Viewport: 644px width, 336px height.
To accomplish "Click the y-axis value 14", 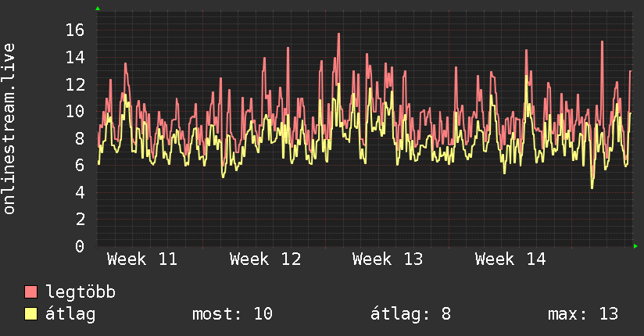I will tap(75, 57).
